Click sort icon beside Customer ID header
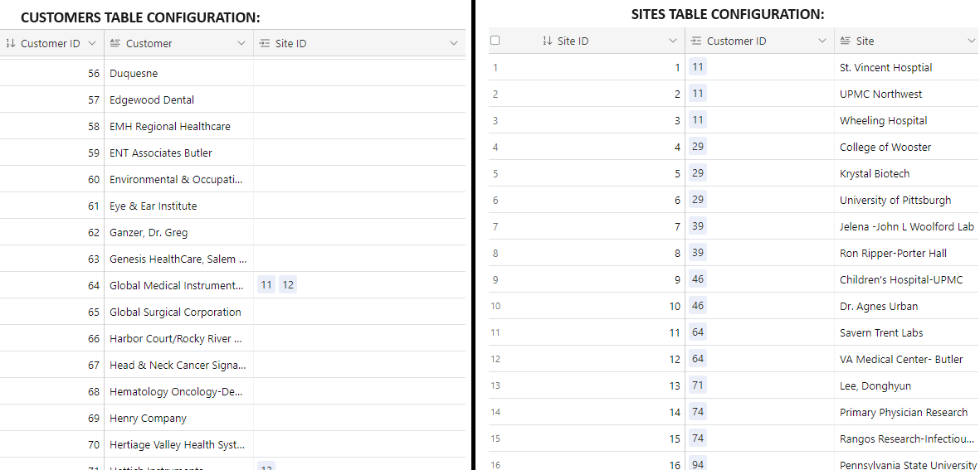Image resolution: width=980 pixels, height=470 pixels. coord(10,43)
